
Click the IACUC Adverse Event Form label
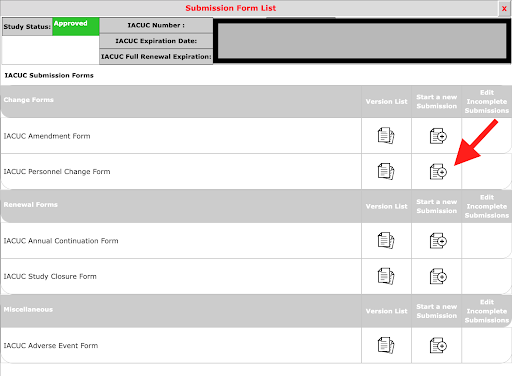point(51,346)
